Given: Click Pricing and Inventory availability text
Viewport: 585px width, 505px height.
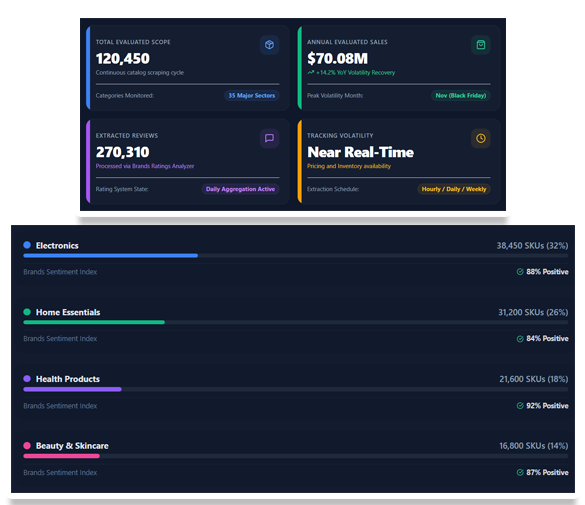Looking at the screenshot, I should (x=349, y=166).
